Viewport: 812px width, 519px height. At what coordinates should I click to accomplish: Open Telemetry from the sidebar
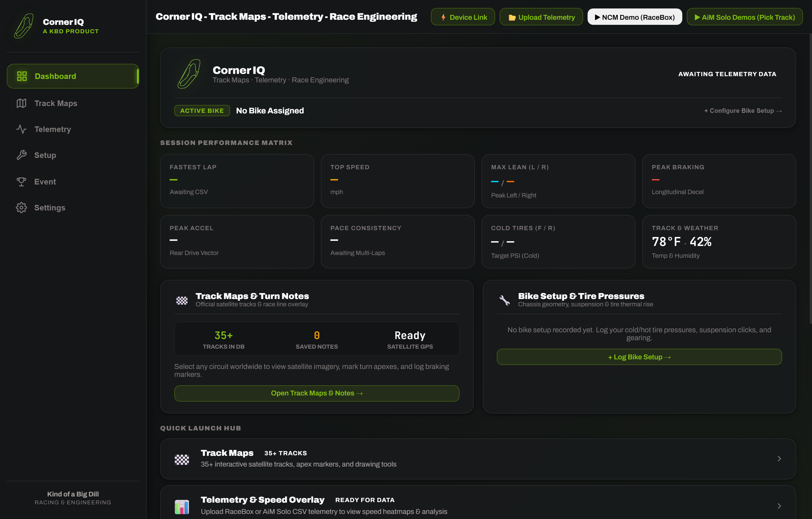click(73, 129)
